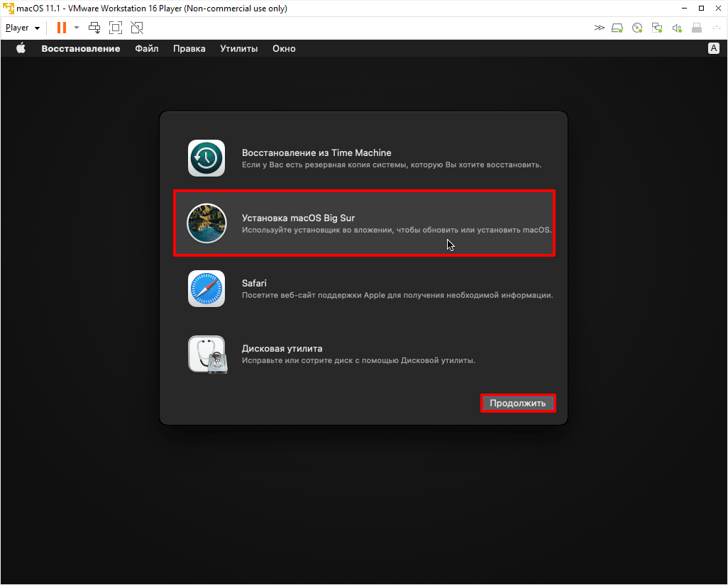Click the Disk Utility stethoscope icon
Image resolution: width=728 pixels, height=585 pixels.
(x=206, y=354)
